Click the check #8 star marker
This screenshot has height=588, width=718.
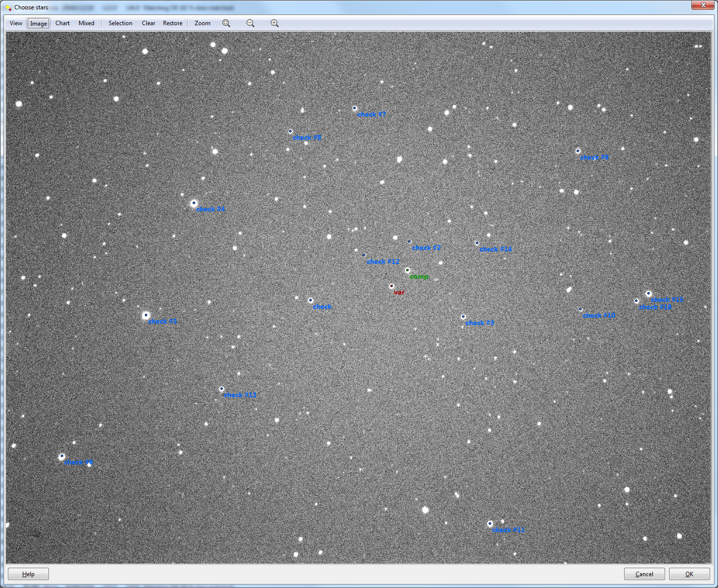point(290,131)
